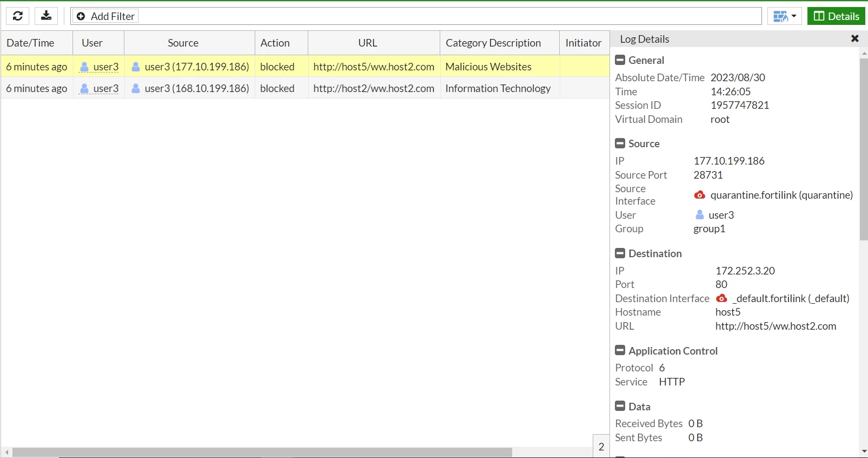The image size is (868, 458).
Task: Open the log source selector dropdown
Action: tap(784, 16)
